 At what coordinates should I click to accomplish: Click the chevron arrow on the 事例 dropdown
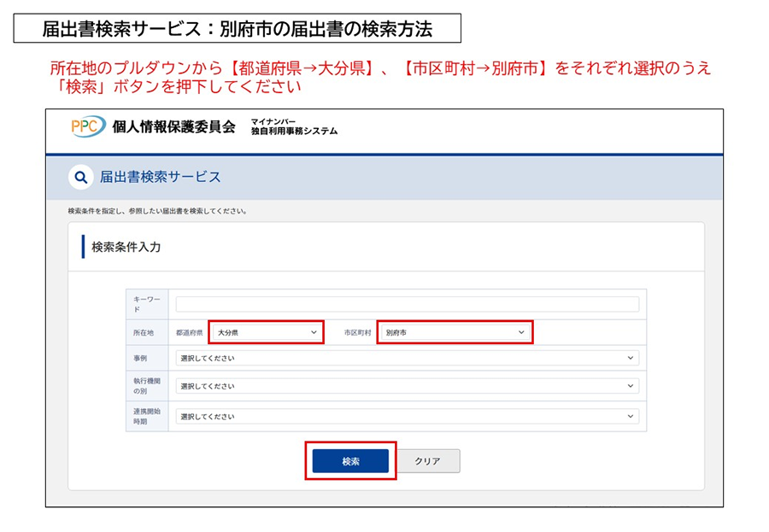(x=630, y=358)
